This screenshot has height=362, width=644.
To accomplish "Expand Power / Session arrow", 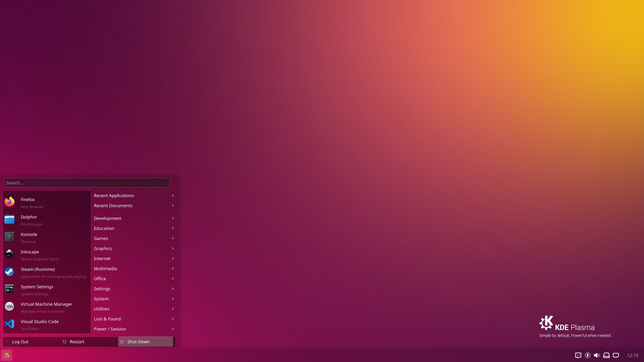I will tap(173, 329).
